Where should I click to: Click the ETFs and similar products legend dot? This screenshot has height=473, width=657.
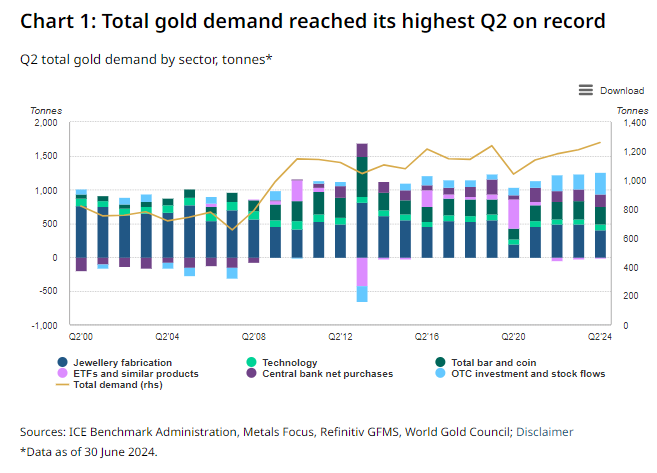point(64,374)
